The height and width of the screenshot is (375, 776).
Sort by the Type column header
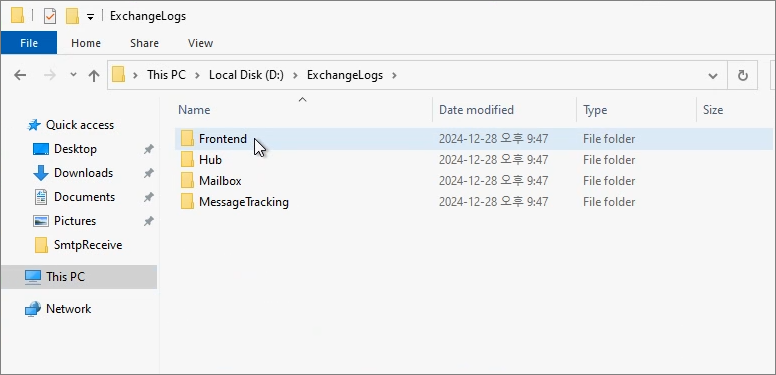pyautogui.click(x=595, y=110)
